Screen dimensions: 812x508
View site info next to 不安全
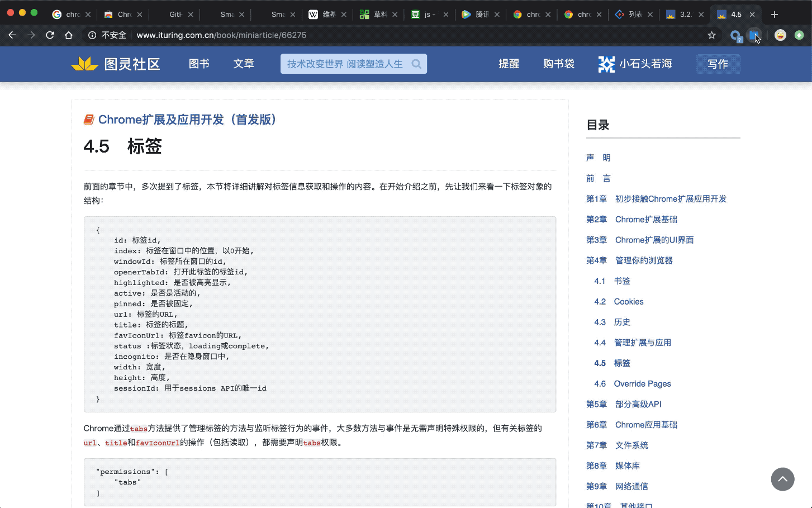92,35
